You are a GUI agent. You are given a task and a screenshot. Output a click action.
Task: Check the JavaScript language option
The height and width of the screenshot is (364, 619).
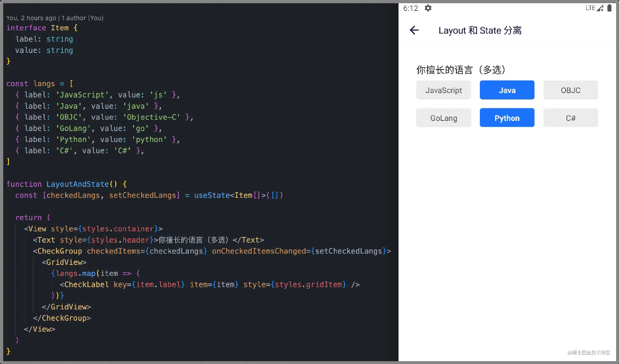[443, 90]
